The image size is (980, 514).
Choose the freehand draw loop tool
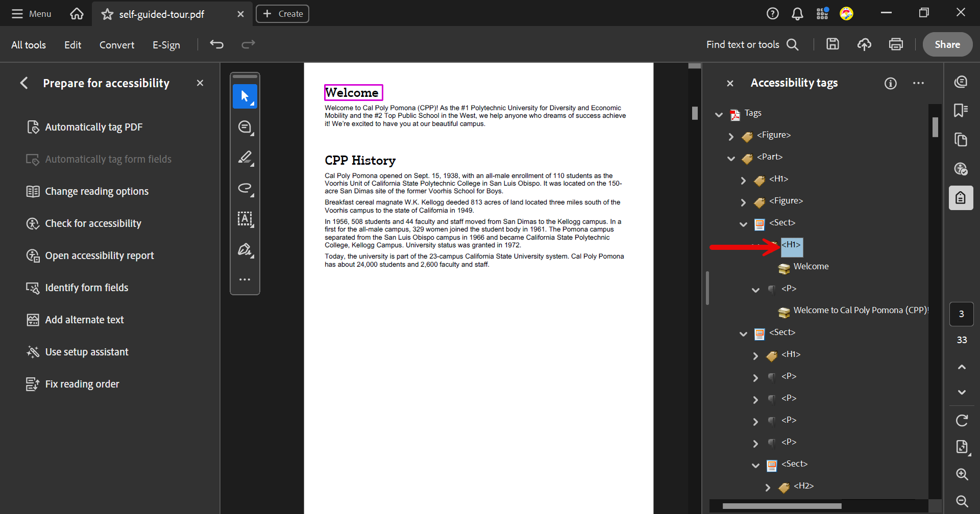244,188
